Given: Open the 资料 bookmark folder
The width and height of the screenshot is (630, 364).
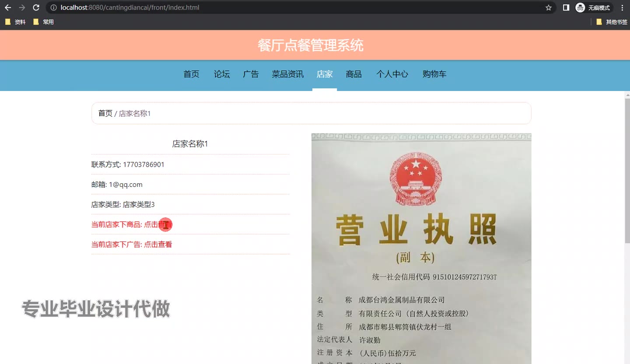Looking at the screenshot, I should coord(15,22).
